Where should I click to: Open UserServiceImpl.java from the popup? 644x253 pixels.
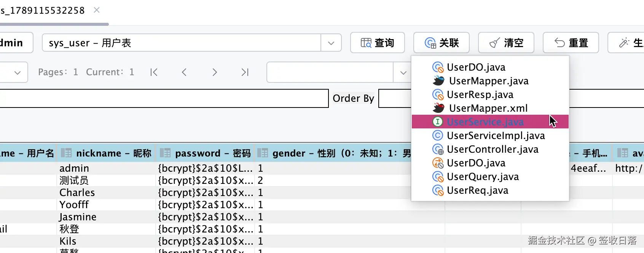490,136
